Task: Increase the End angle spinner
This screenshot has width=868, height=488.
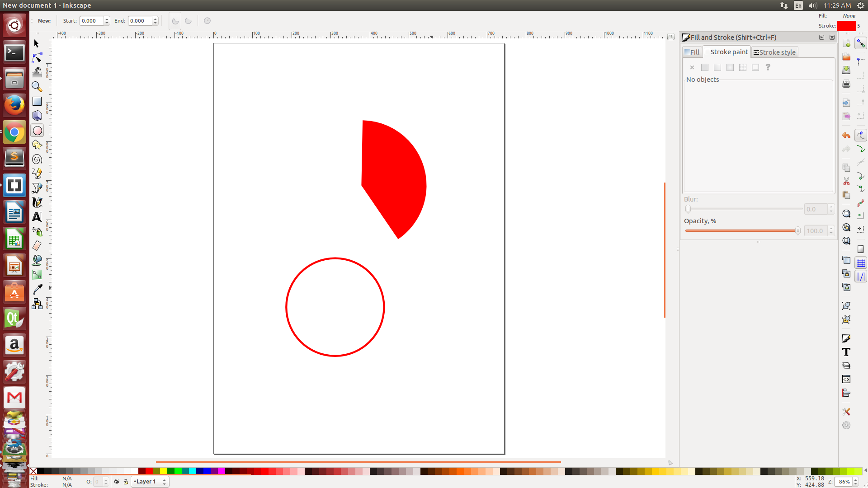Action: point(155,19)
